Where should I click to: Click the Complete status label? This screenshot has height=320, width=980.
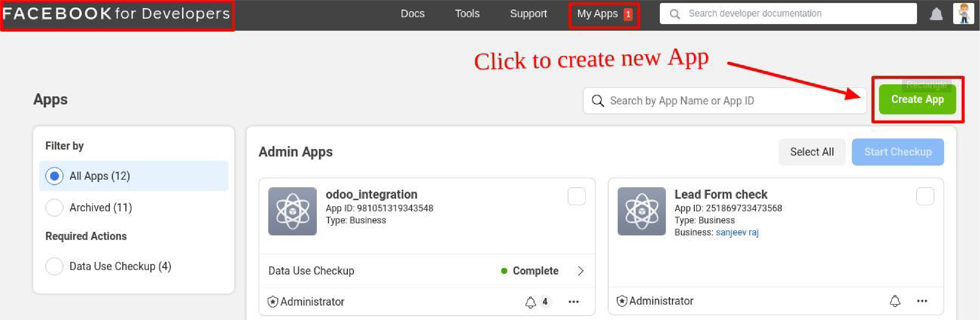[535, 271]
